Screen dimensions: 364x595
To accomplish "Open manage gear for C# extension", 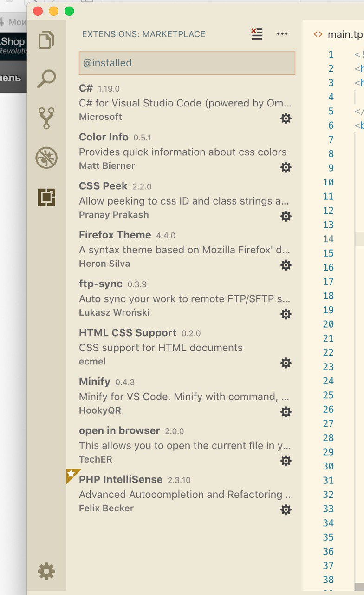I will 286,119.
